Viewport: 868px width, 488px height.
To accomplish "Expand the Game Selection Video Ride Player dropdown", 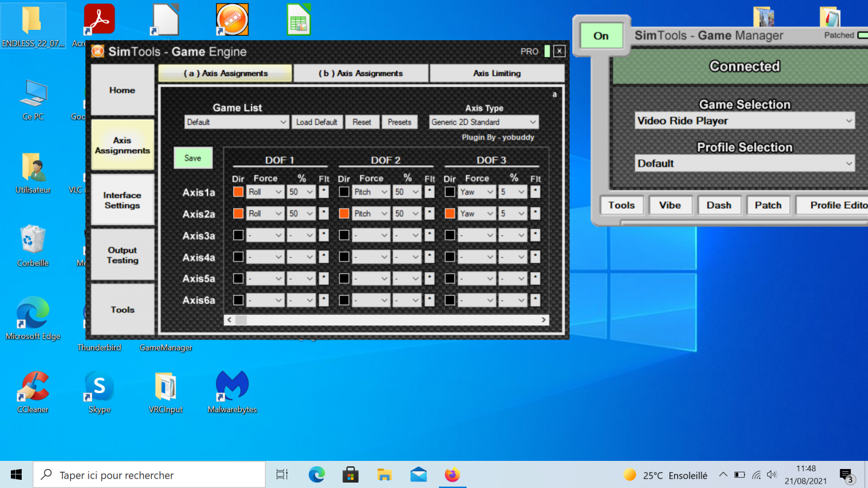I will coord(744,121).
